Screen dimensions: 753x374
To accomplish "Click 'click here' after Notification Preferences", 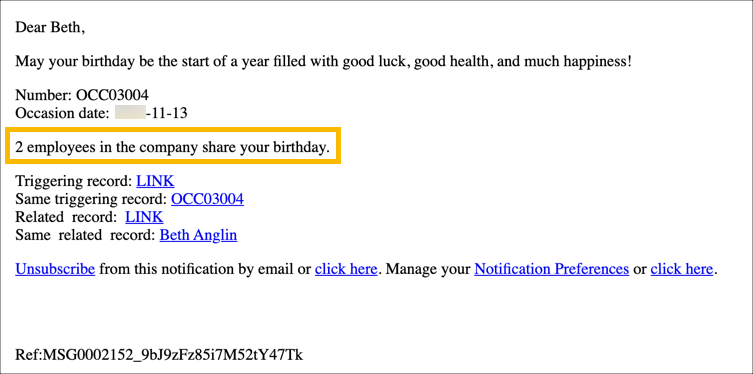I will pyautogui.click(x=681, y=269).
